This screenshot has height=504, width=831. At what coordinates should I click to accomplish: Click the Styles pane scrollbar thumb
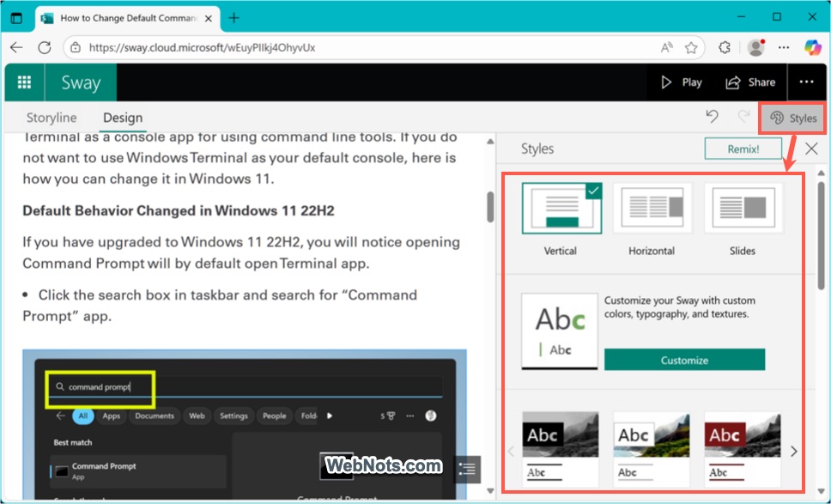pos(821,234)
